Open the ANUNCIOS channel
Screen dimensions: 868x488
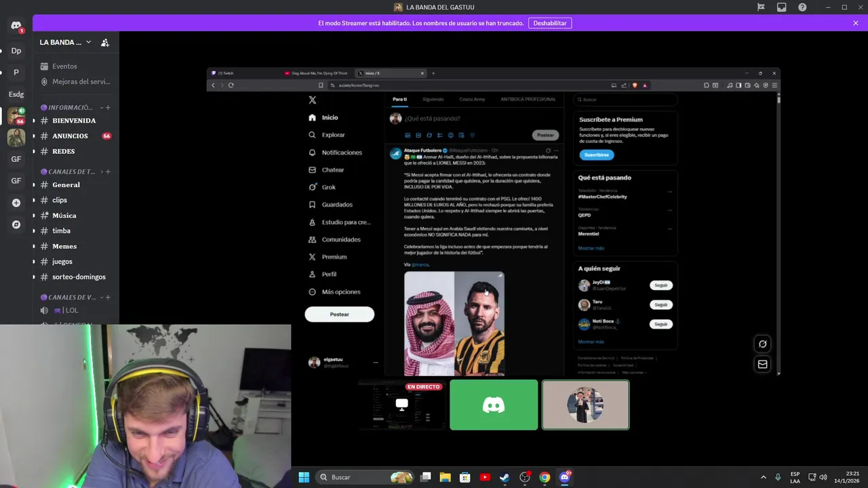75,136
